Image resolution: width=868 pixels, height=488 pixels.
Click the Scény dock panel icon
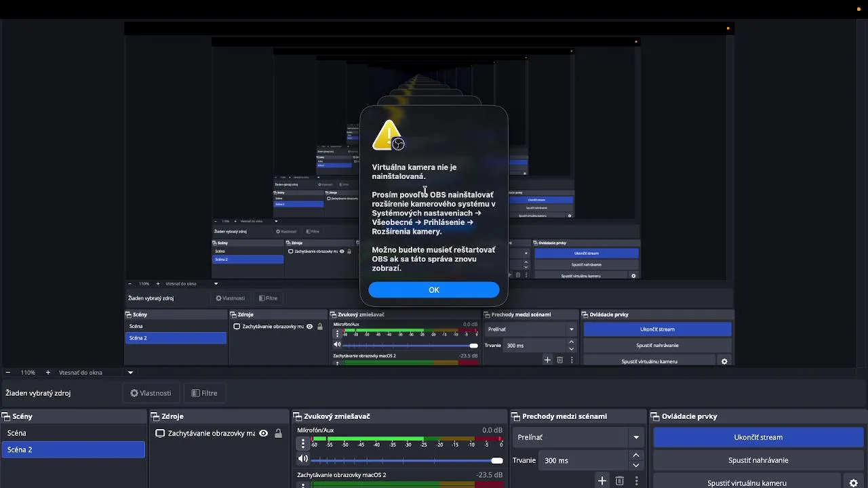[x=6, y=416]
